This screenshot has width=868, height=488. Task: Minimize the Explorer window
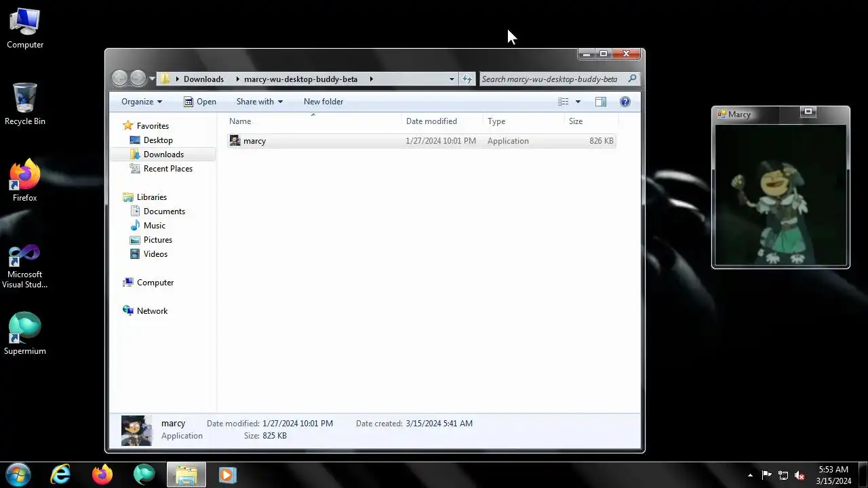pos(587,54)
